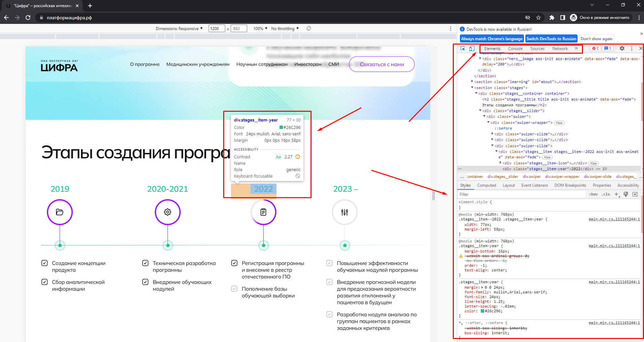The height and width of the screenshot is (342, 644).
Task: Click the clipboard icon under 2022
Action: (x=263, y=212)
